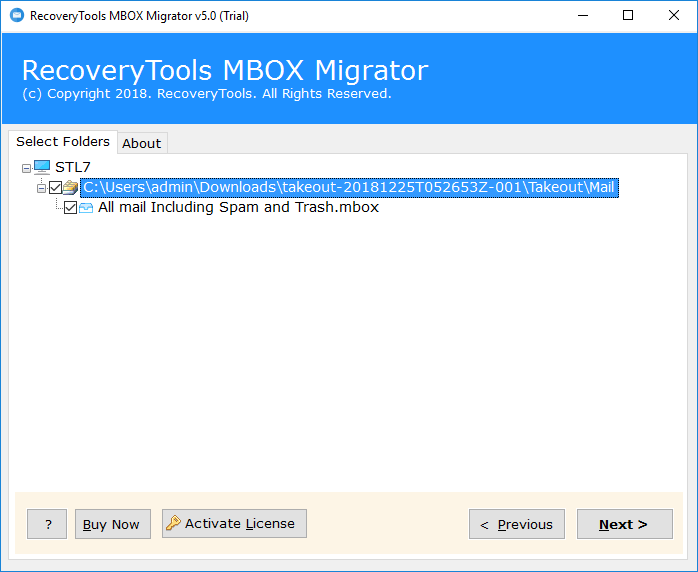Open help with the ? button

coord(47,524)
